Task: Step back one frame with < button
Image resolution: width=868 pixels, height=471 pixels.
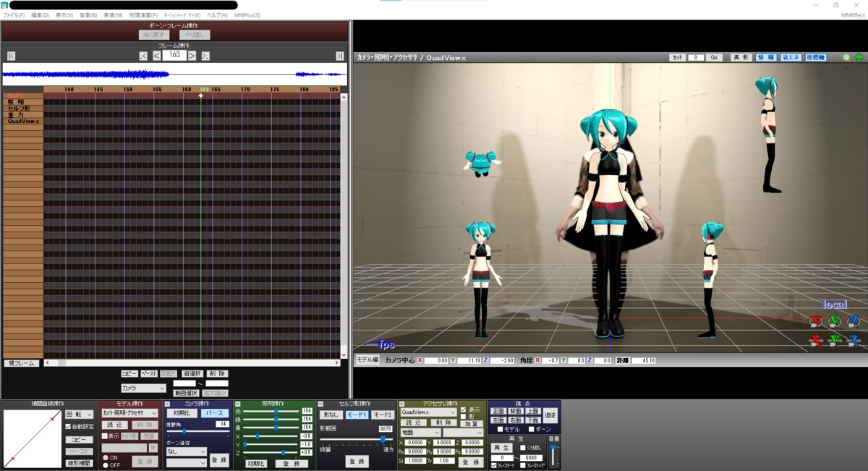Action: (x=156, y=56)
